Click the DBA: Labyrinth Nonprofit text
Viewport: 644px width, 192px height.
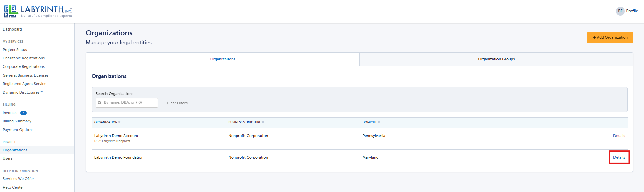coord(112,141)
